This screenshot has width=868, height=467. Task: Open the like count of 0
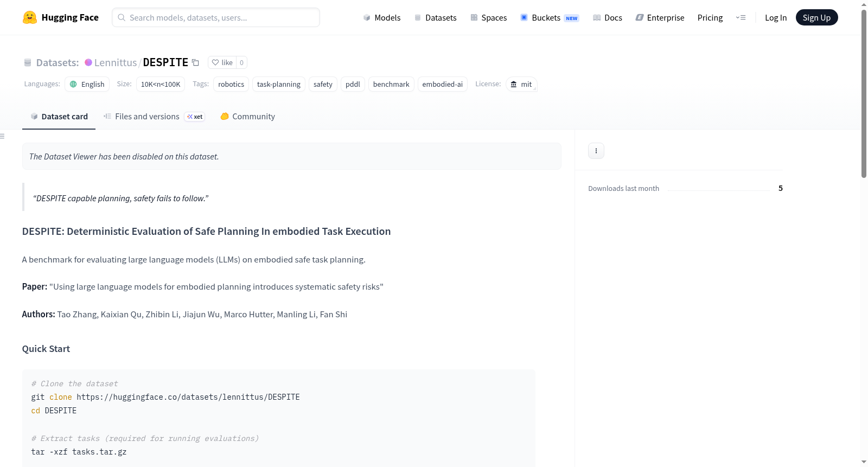pos(242,62)
